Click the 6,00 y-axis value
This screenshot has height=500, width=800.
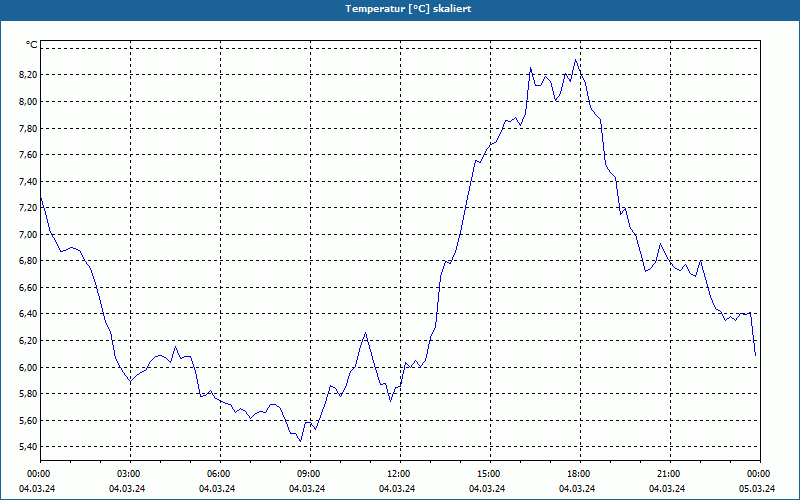tap(27, 367)
